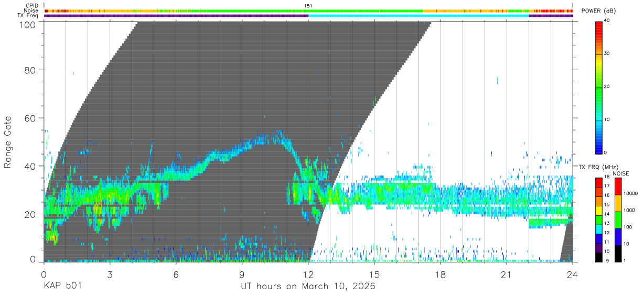644x297 pixels.
Task: Click the 13 MHz label in TX legend
Action: (608, 223)
